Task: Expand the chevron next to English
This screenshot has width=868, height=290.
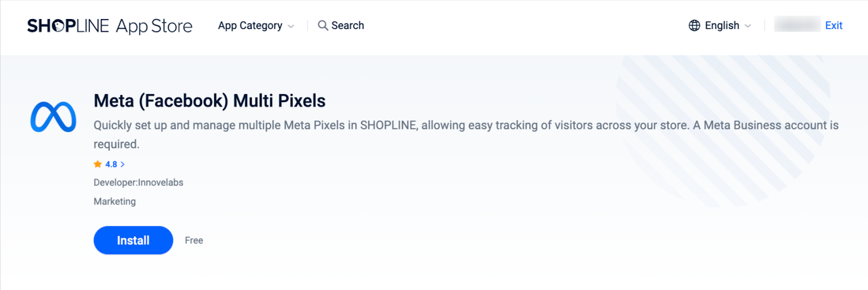Action: coord(748,26)
